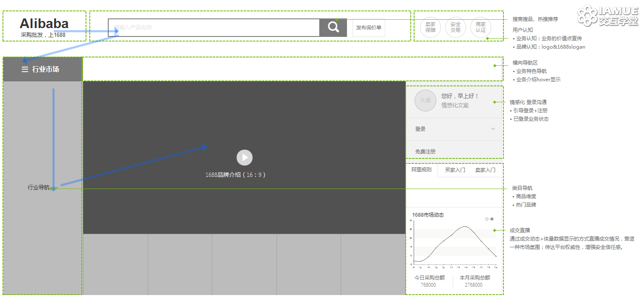The width and height of the screenshot is (644, 303).
Task: Click the 卖家保障 circle badge
Action: point(430,27)
